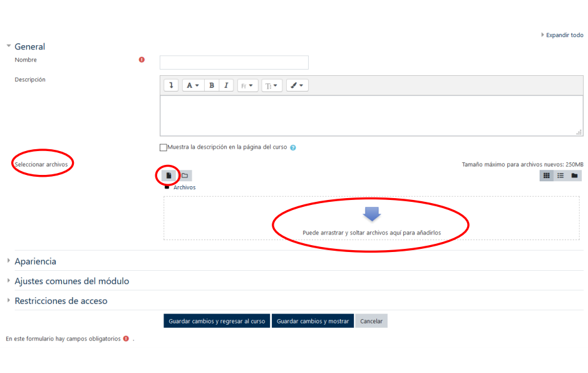Image resolution: width=588 pixels, height=373 pixels.
Task: Switch file manager to folder tree view
Action: click(x=575, y=176)
